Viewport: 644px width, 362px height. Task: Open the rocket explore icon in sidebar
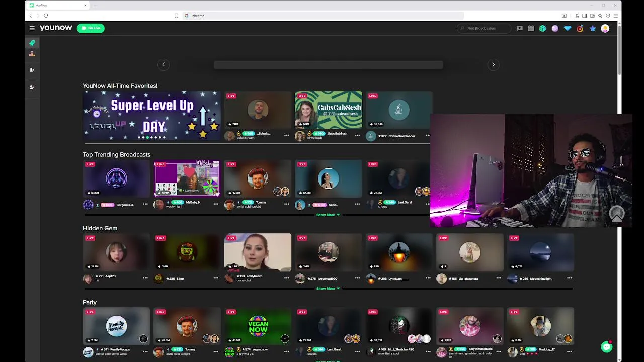click(x=32, y=43)
